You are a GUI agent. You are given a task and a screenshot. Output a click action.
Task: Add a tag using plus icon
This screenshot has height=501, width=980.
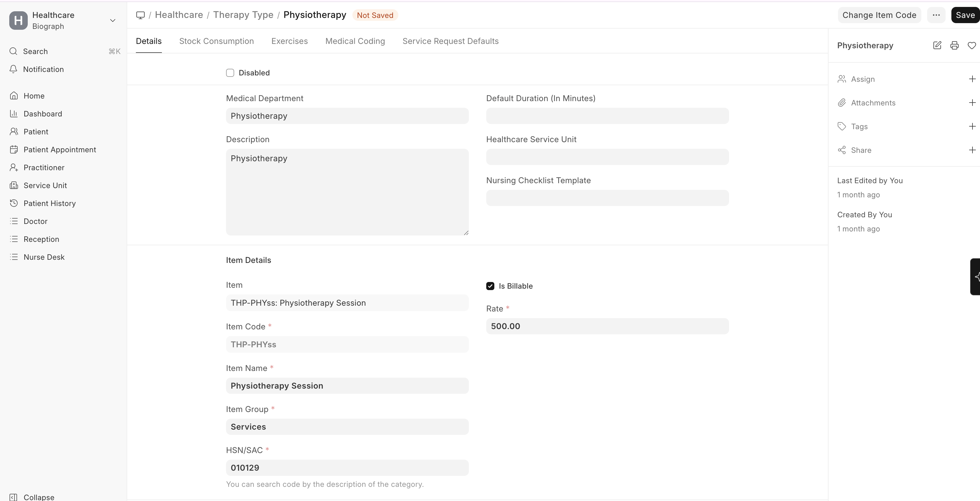click(972, 126)
